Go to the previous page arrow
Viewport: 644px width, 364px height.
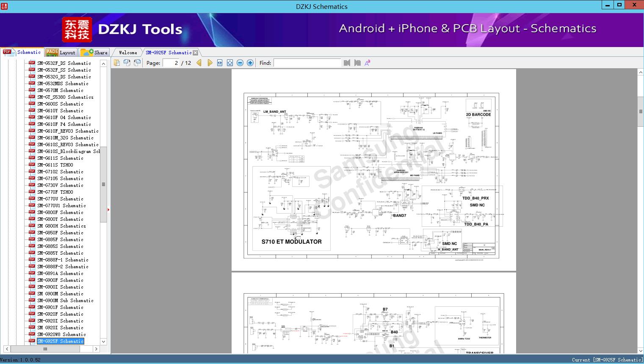199,63
